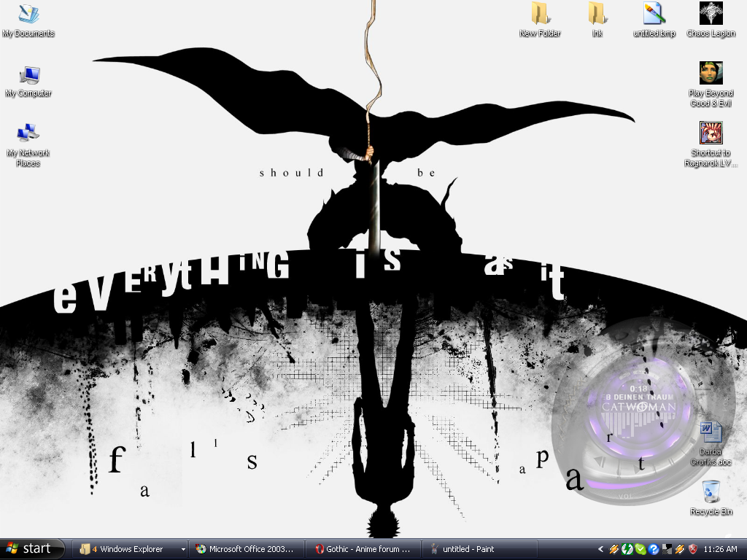Viewport: 747px width, 560px height.
Task: Select the Recycle Bin icon
Action: pyautogui.click(x=711, y=497)
